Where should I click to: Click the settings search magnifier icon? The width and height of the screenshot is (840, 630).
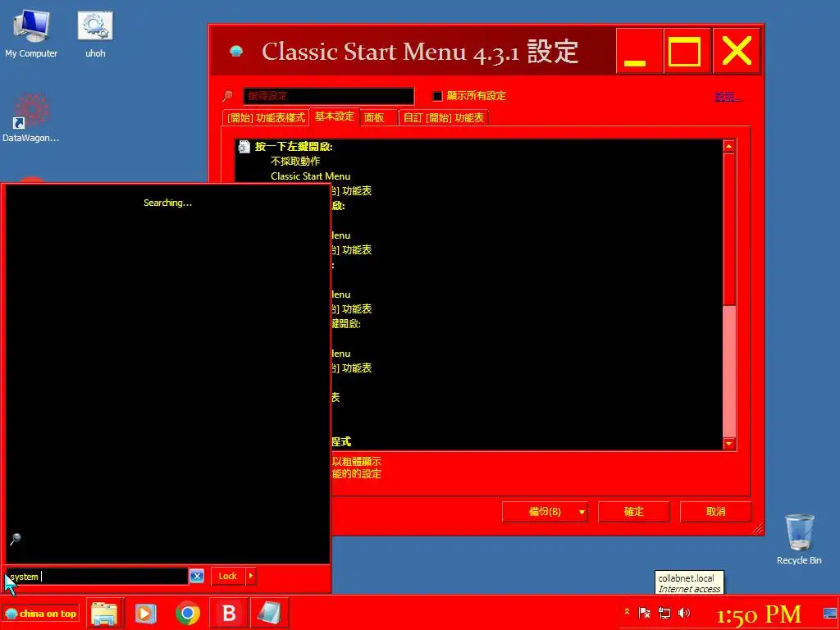point(228,96)
